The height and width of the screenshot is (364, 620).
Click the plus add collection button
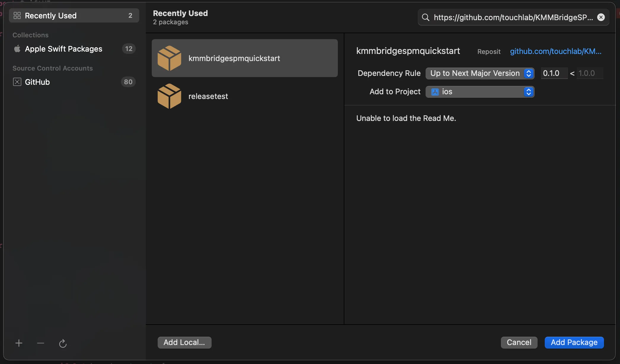19,343
